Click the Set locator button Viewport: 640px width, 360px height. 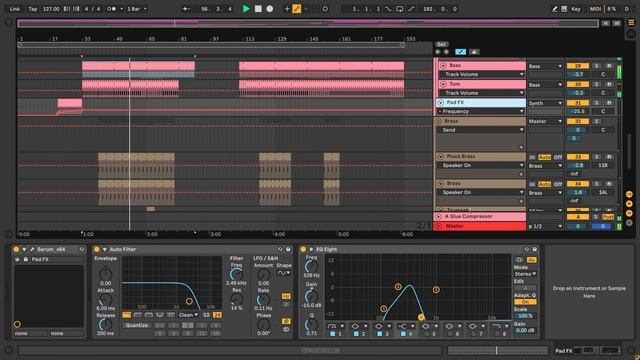(x=442, y=44)
